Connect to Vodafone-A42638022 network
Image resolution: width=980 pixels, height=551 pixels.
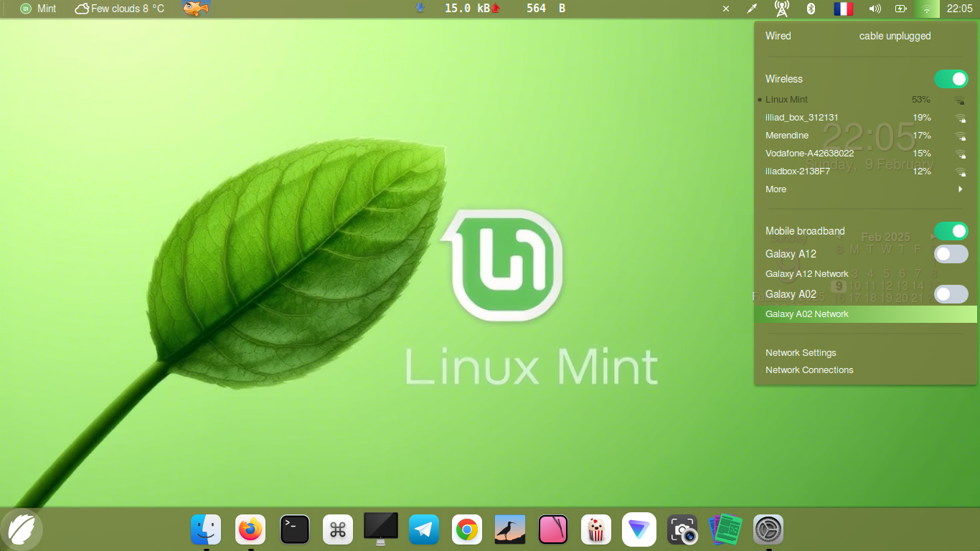tap(866, 154)
